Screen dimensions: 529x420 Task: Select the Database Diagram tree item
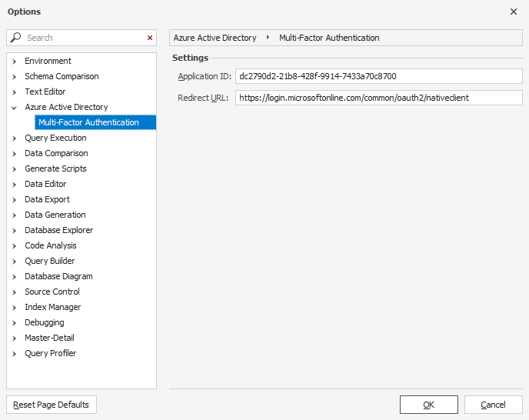(58, 276)
